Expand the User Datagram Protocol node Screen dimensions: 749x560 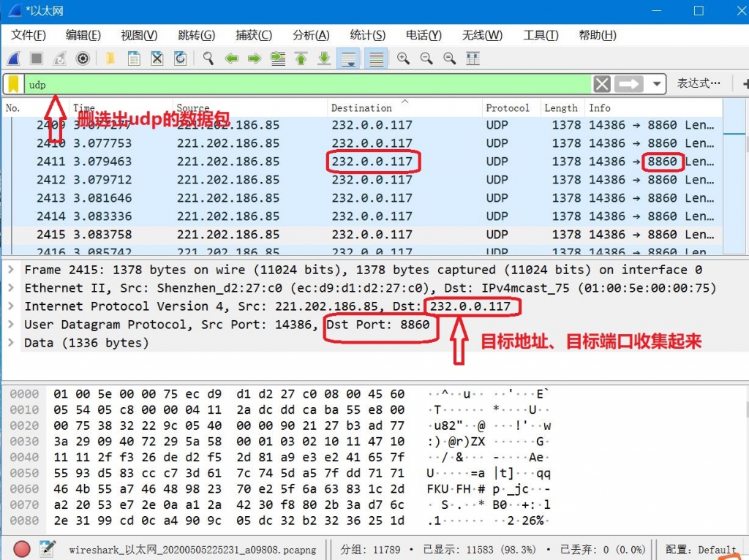(x=11, y=325)
